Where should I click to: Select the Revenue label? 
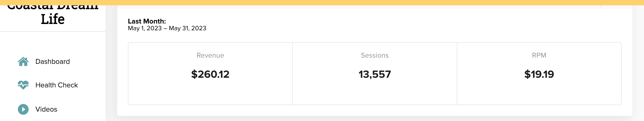pos(210,55)
